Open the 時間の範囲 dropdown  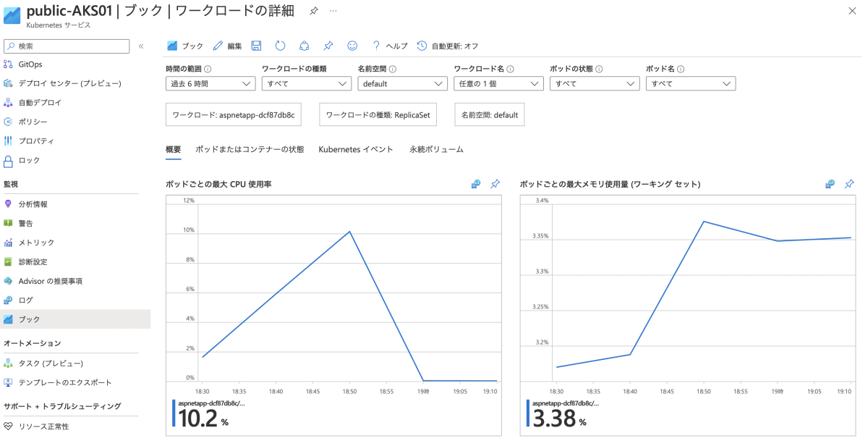click(210, 83)
